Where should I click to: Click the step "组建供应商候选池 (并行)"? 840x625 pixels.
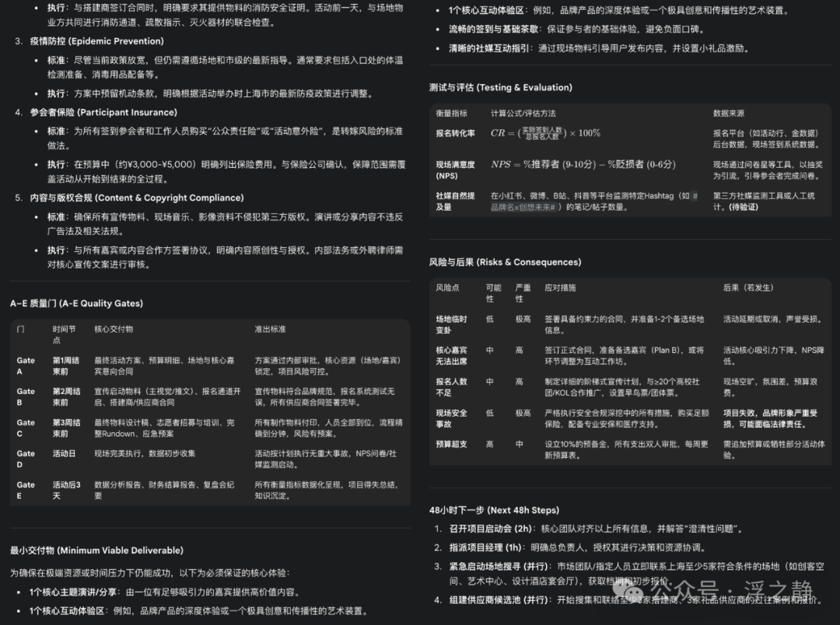[499, 600]
